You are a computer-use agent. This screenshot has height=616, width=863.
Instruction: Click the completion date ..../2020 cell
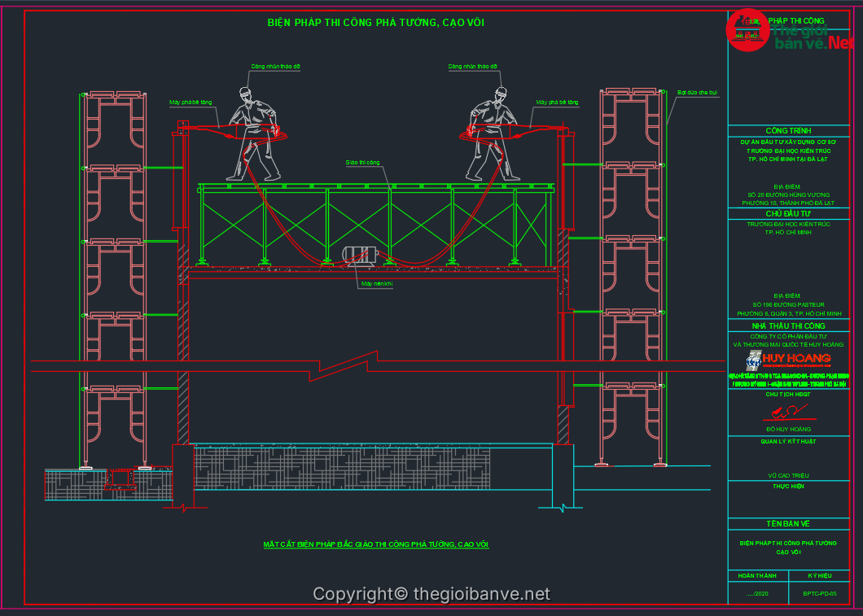point(757,594)
